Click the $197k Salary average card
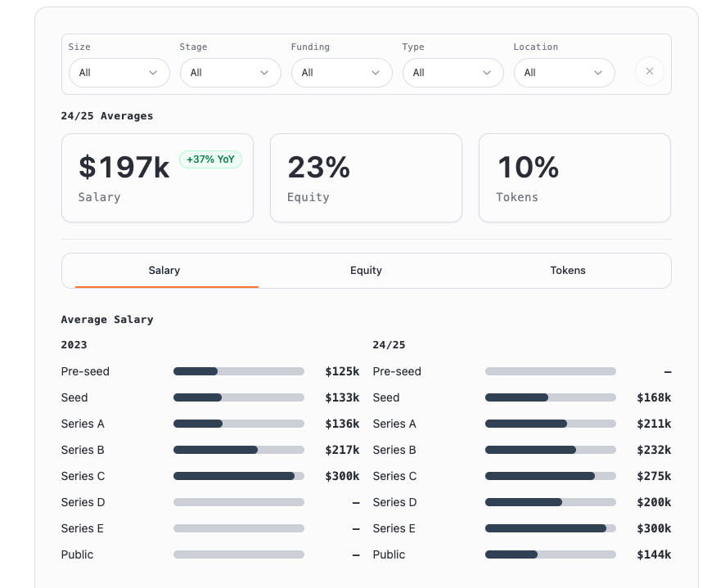 click(x=157, y=178)
